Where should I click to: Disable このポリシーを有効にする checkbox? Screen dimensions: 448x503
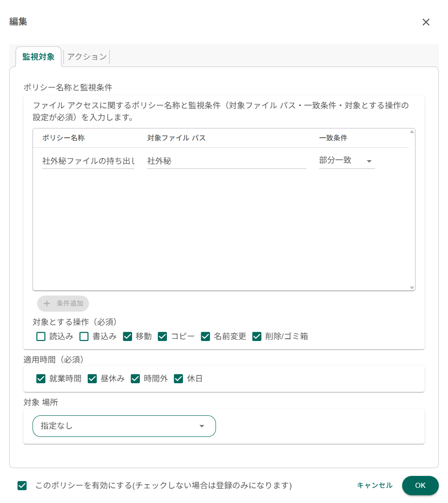[x=22, y=486]
